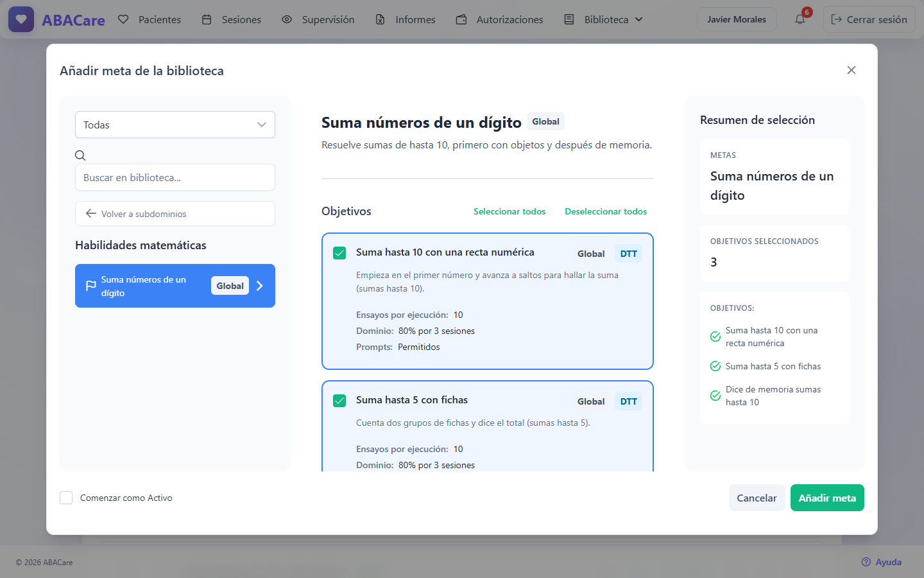This screenshot has width=924, height=578.
Task: Uncheck Suma hasta 10 con una recta numérica
Action: pos(339,253)
